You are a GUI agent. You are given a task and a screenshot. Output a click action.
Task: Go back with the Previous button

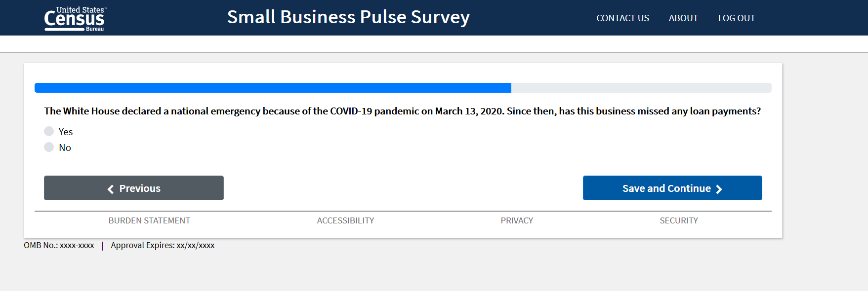pos(134,188)
